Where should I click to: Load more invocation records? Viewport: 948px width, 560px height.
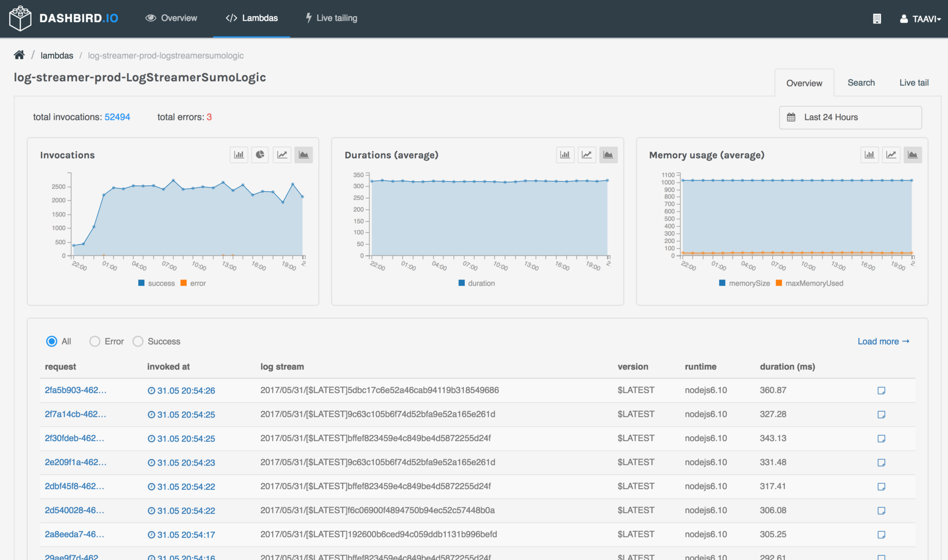pos(883,341)
